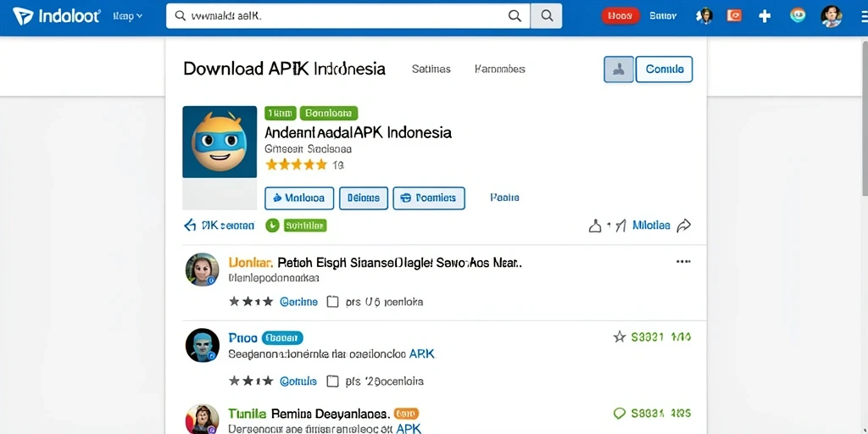Screen dimensions: 868x434
Task: Open the 'APK' link in Tunile's post
Action: tap(408, 428)
